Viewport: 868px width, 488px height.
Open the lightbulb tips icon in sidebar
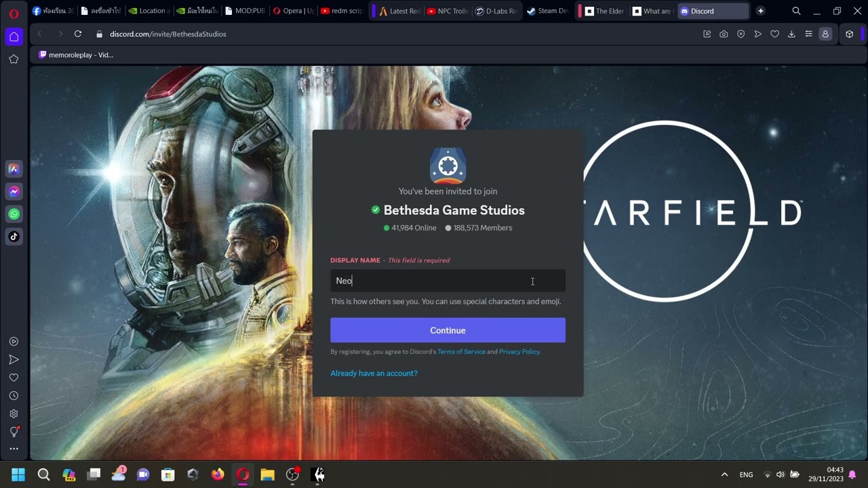[x=14, y=432]
